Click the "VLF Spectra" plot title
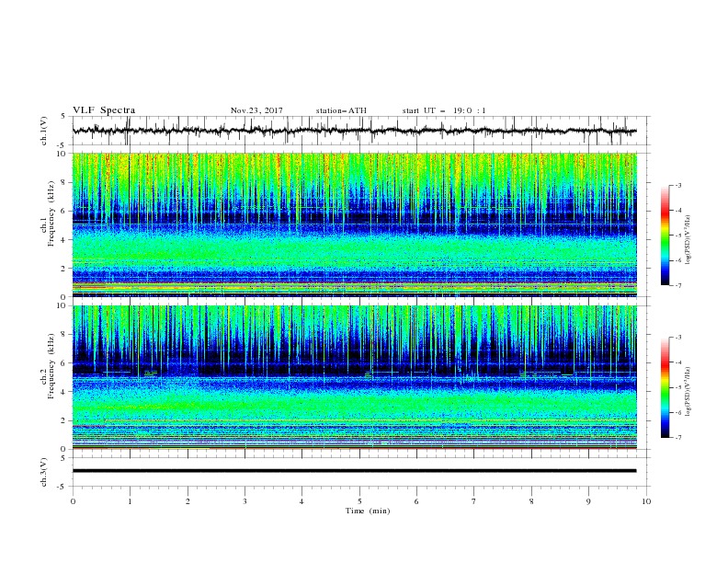 (x=104, y=110)
